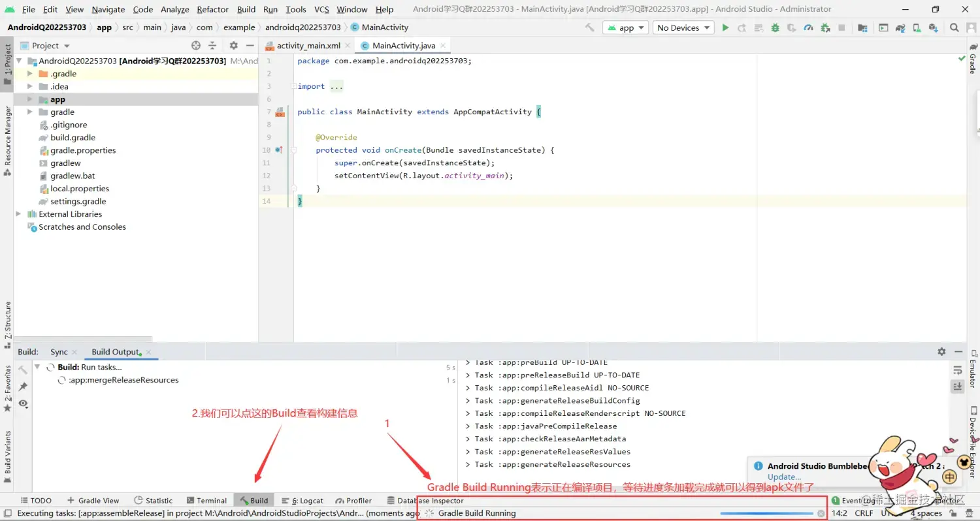
Task: Click the Make Project hammer icon
Action: 590,27
